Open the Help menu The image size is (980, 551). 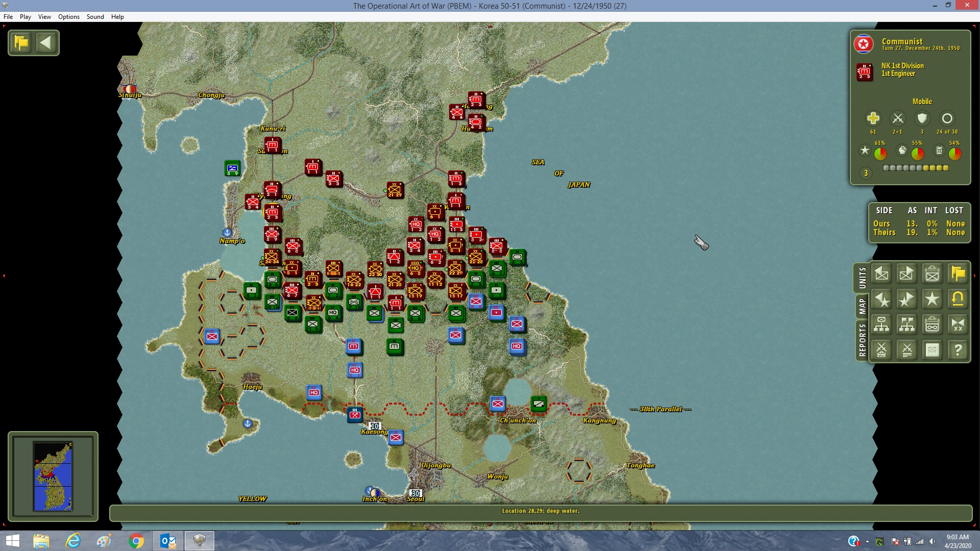pyautogui.click(x=118, y=17)
